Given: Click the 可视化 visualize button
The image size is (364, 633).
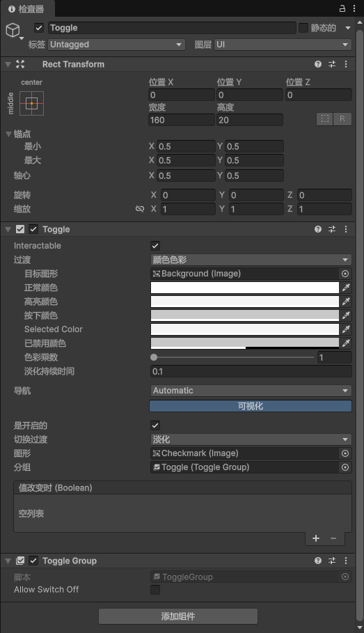Looking at the screenshot, I should coord(251,406).
